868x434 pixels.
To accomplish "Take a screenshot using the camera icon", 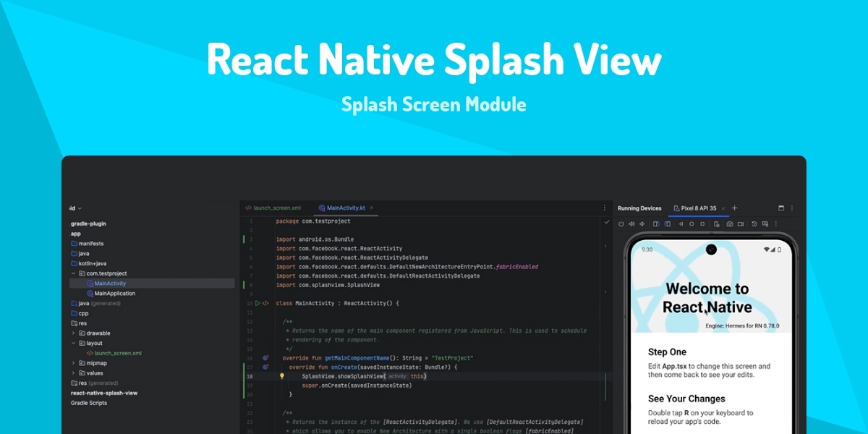I will (730, 224).
